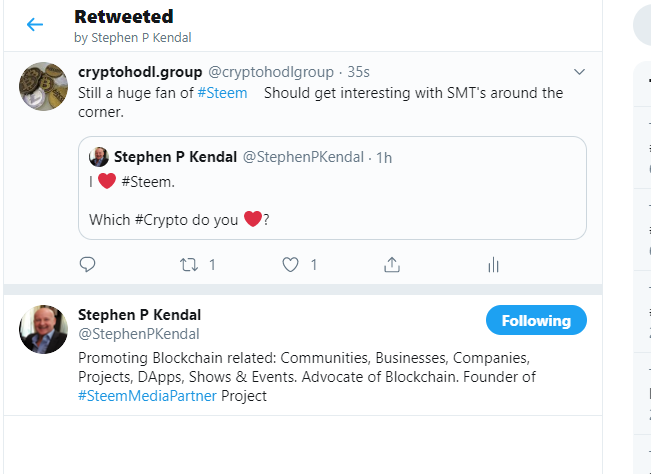Image resolution: width=651 pixels, height=474 pixels.
Task: Reply to the cryptohodl.group tweet
Action: click(x=88, y=264)
